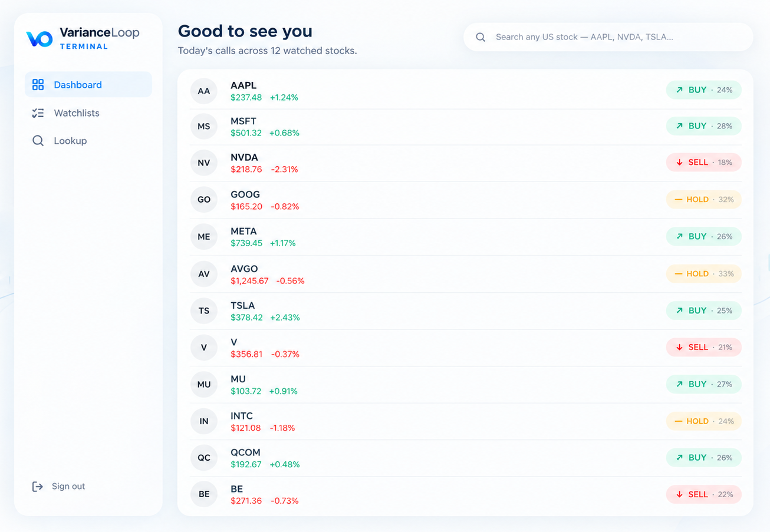This screenshot has height=532, width=770.
Task: Click the QCOM price $192.67
Action: coord(246,464)
